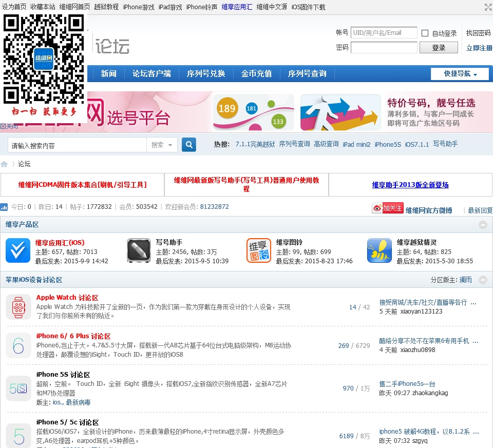Image resolution: width=493 pixels, height=448 pixels.
Task: Open moderator 最新病毒 profile
Action: (78, 402)
